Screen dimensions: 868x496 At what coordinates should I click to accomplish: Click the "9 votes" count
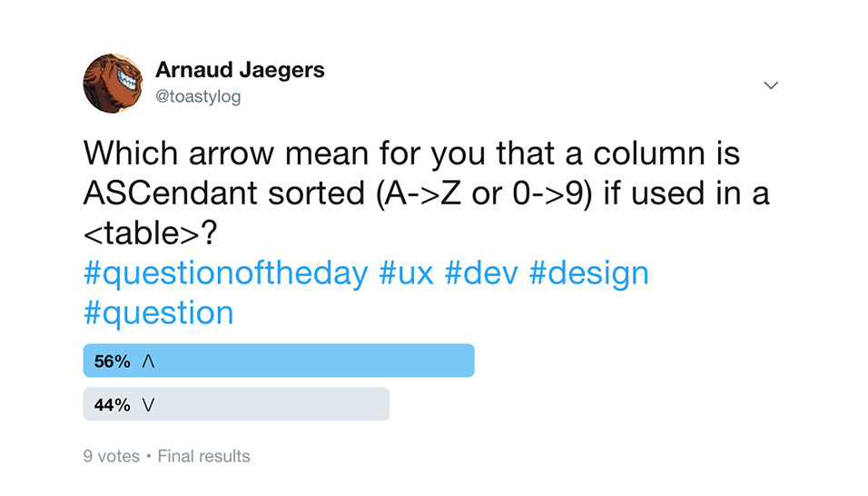pyautogui.click(x=111, y=456)
